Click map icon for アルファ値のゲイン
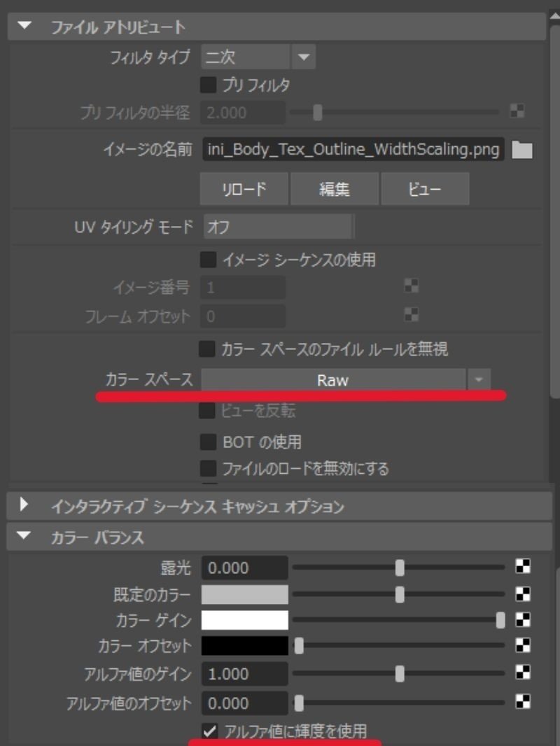The width and height of the screenshot is (560, 746). click(x=523, y=673)
